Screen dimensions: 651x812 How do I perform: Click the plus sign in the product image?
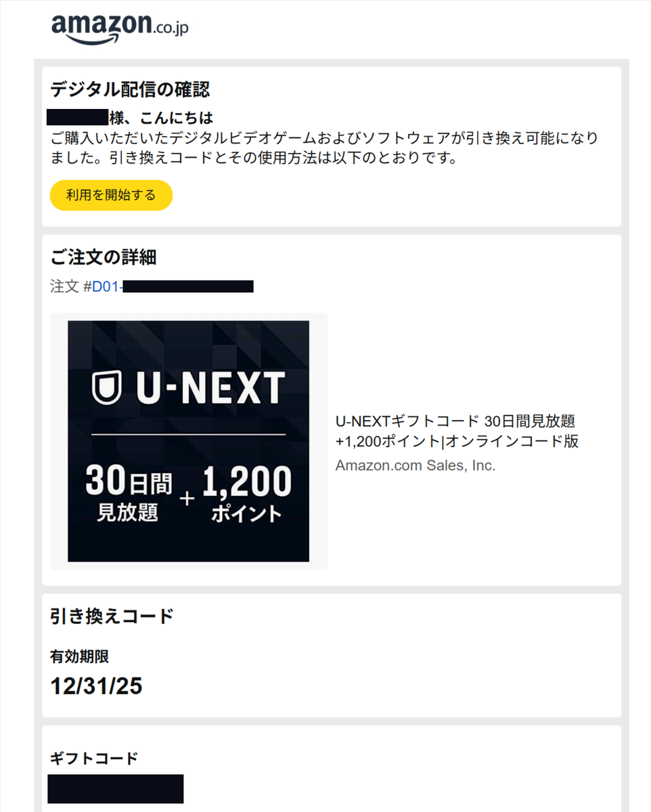187,499
